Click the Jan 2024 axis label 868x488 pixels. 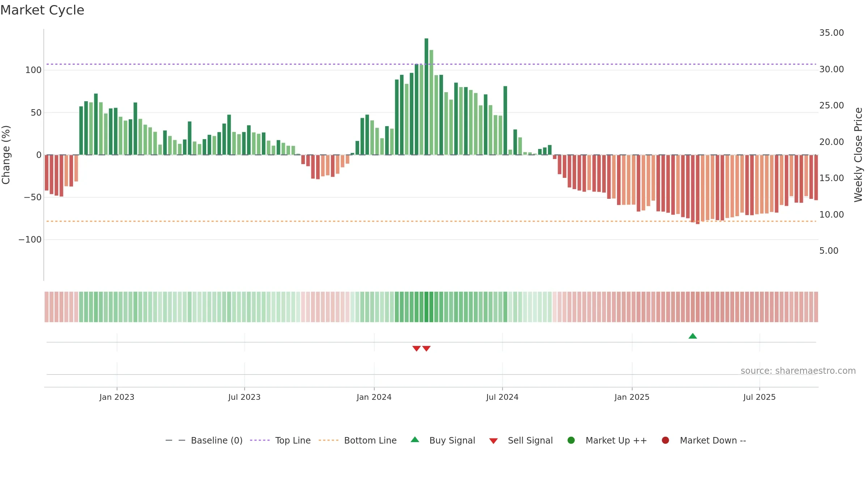tap(374, 397)
